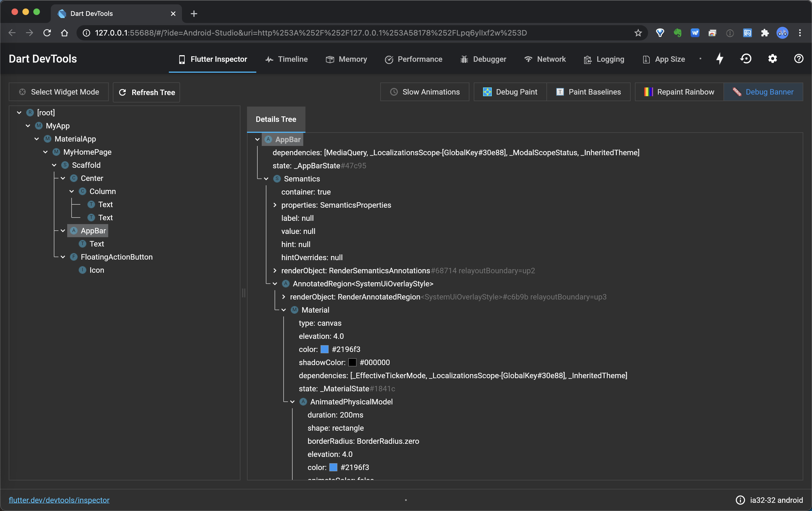Collapse the MyApp node chevron

point(28,125)
